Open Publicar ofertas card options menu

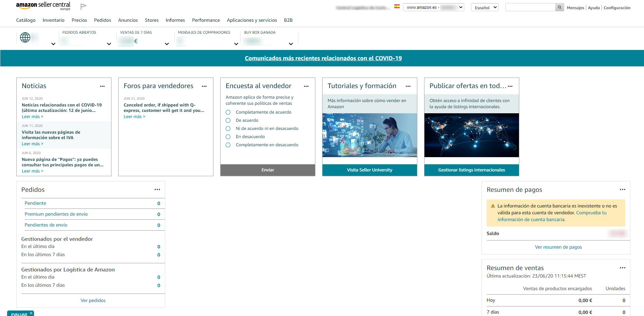tap(510, 86)
